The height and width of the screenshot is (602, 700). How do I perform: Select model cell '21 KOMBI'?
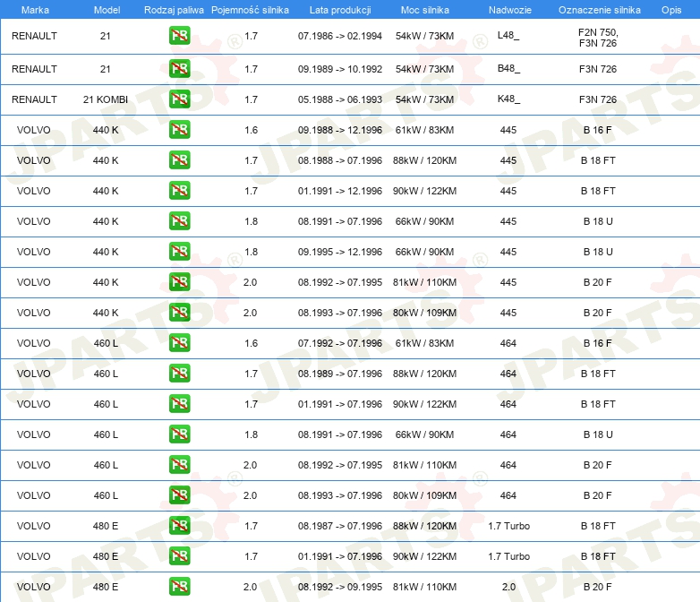click(106, 99)
